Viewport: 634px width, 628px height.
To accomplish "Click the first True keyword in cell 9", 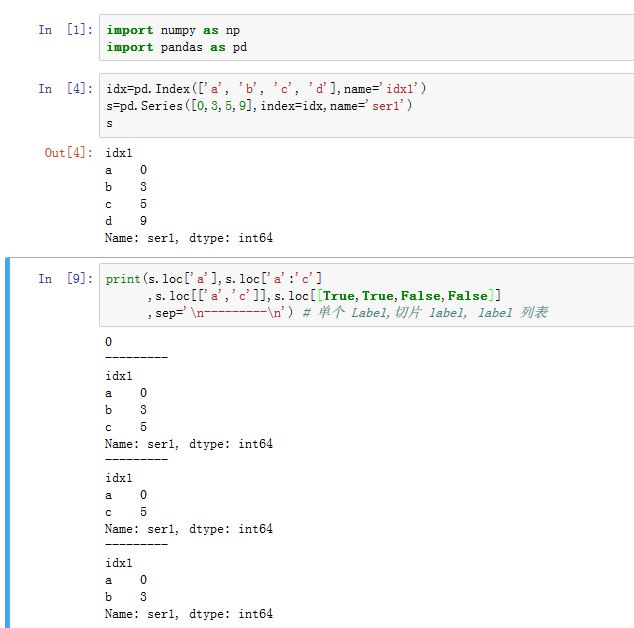I will click(x=338, y=295).
